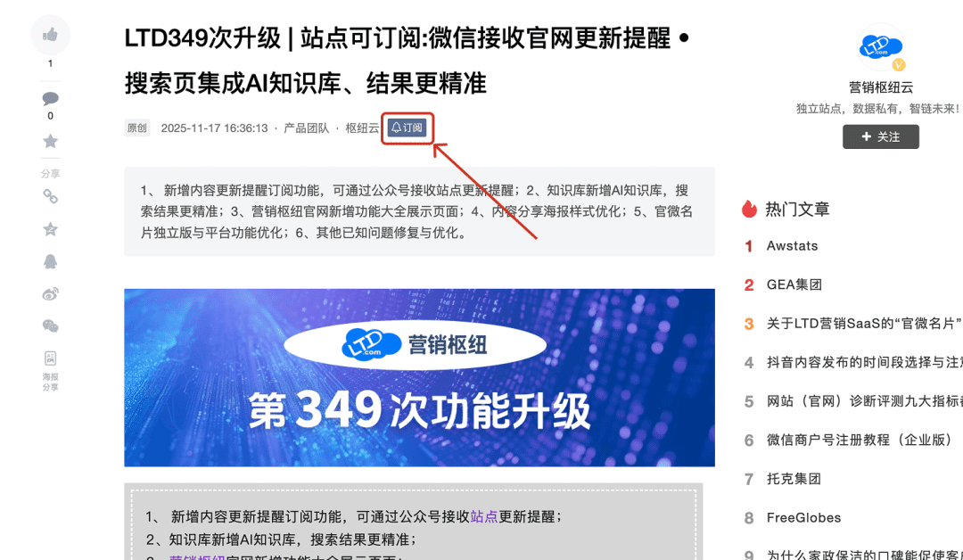Open hot article Awstats

pyautogui.click(x=793, y=245)
